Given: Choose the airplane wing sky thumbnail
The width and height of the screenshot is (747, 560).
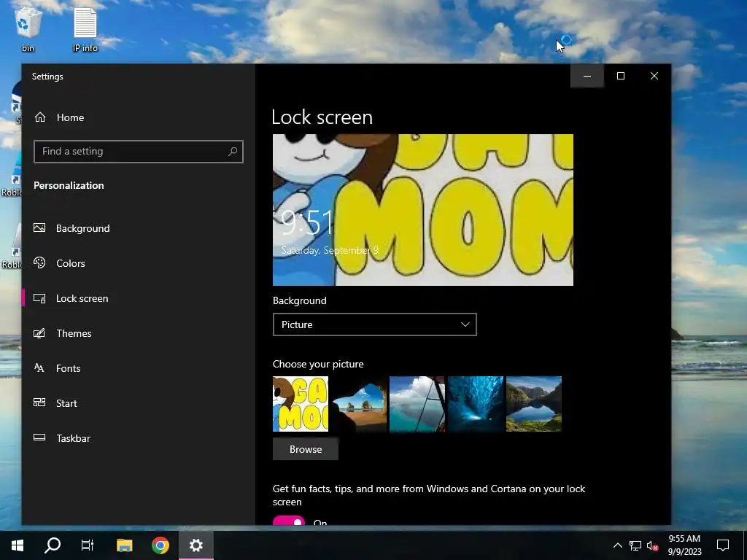Looking at the screenshot, I should 417,404.
